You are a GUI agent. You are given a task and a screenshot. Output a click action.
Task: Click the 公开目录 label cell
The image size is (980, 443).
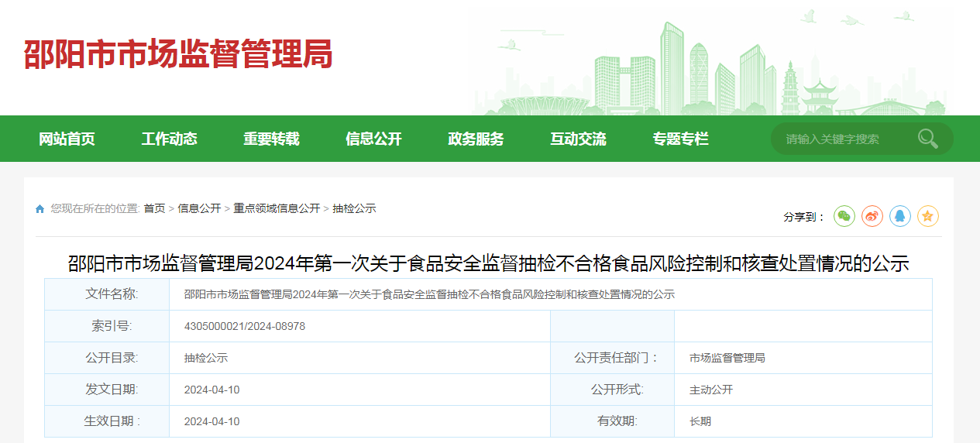[107, 358]
